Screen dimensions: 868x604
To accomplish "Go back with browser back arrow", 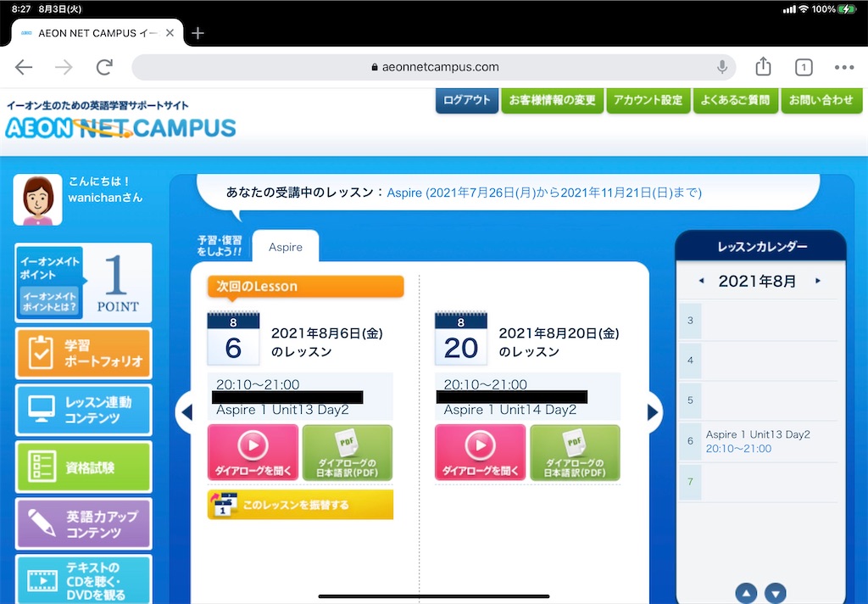I will (x=23, y=67).
